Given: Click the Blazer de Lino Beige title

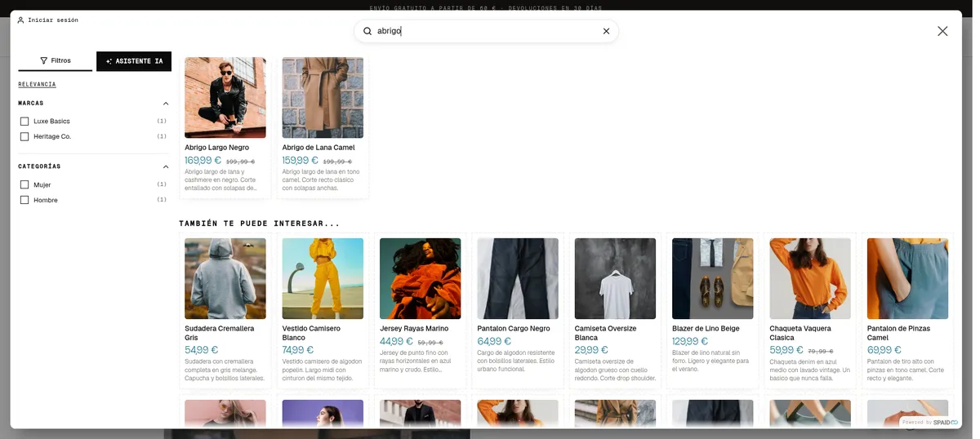Looking at the screenshot, I should [x=706, y=329].
